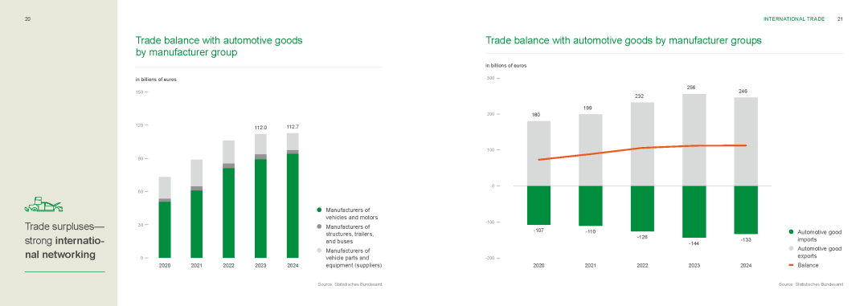Click the car and cargo trade icon
The height and width of the screenshot is (306, 868).
[x=43, y=204]
